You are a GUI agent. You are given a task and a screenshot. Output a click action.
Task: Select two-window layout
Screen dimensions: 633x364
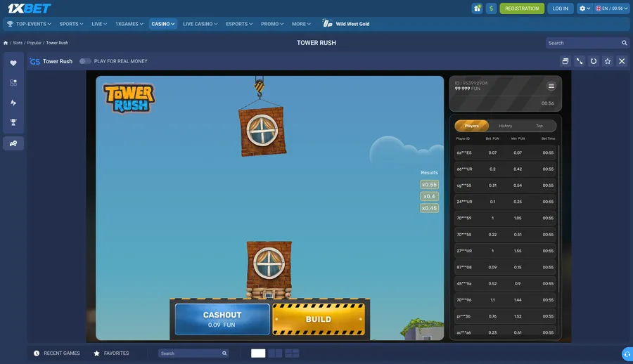tap(275, 353)
